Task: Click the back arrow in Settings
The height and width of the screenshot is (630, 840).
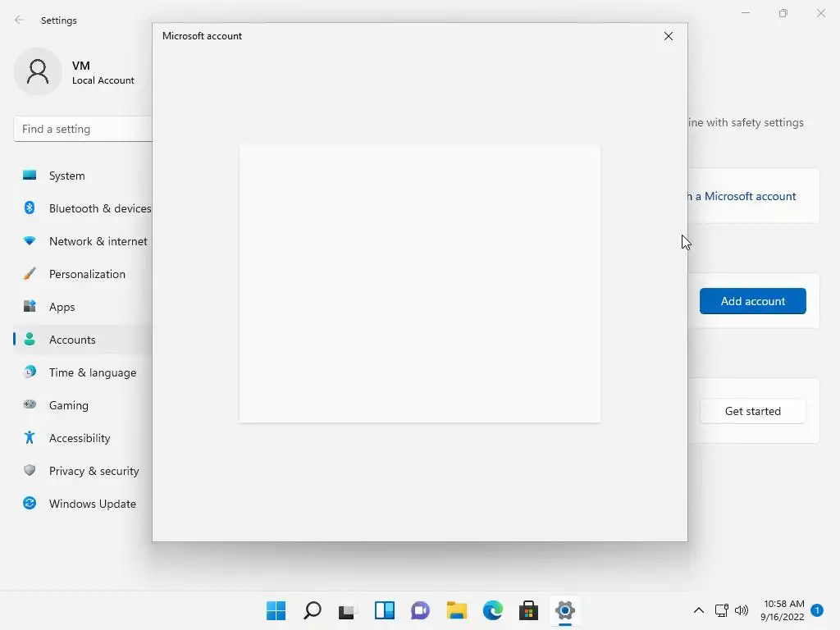Action: coord(20,20)
